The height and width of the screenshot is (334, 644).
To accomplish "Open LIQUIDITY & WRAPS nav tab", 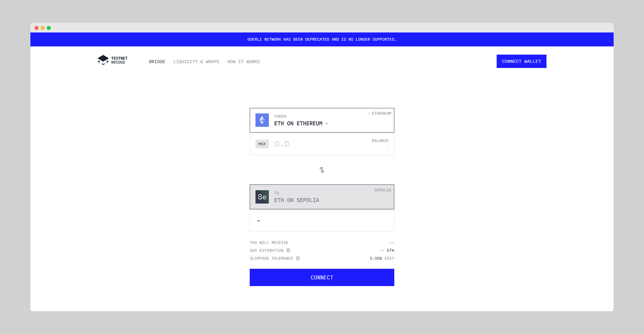I will 196,62.
